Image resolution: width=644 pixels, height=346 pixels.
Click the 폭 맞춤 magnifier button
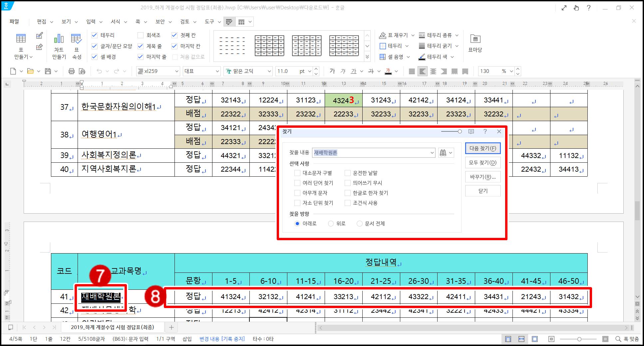click(627, 339)
